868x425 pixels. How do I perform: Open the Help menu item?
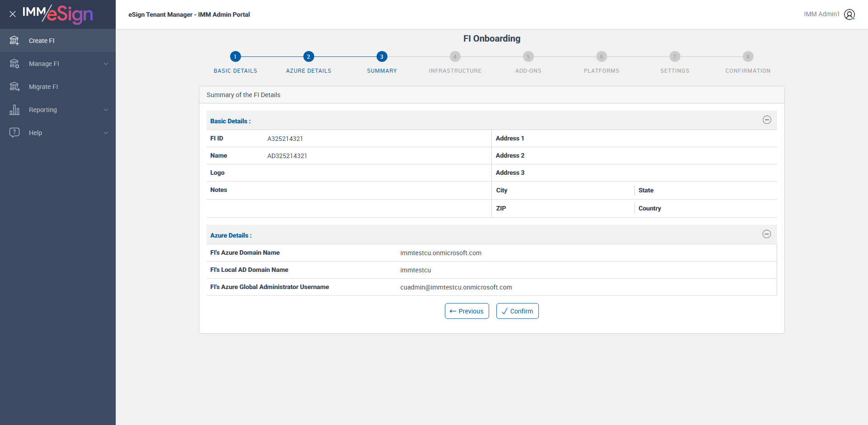pyautogui.click(x=58, y=133)
